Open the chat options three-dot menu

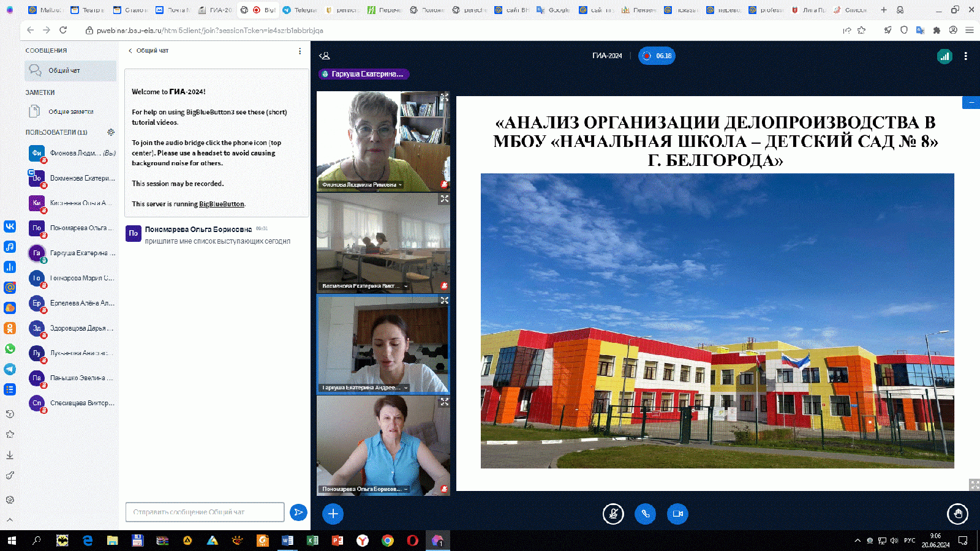300,51
